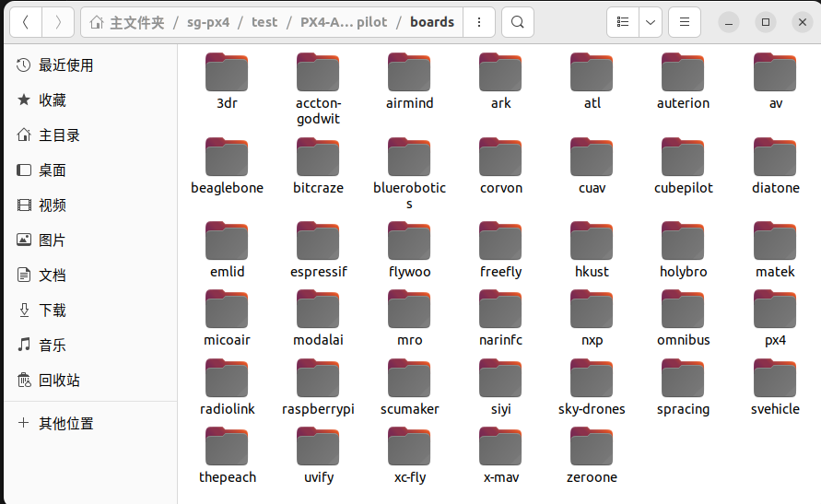Open 其他位置 in the sidebar
Image resolution: width=821 pixels, height=504 pixels.
[x=90, y=424]
